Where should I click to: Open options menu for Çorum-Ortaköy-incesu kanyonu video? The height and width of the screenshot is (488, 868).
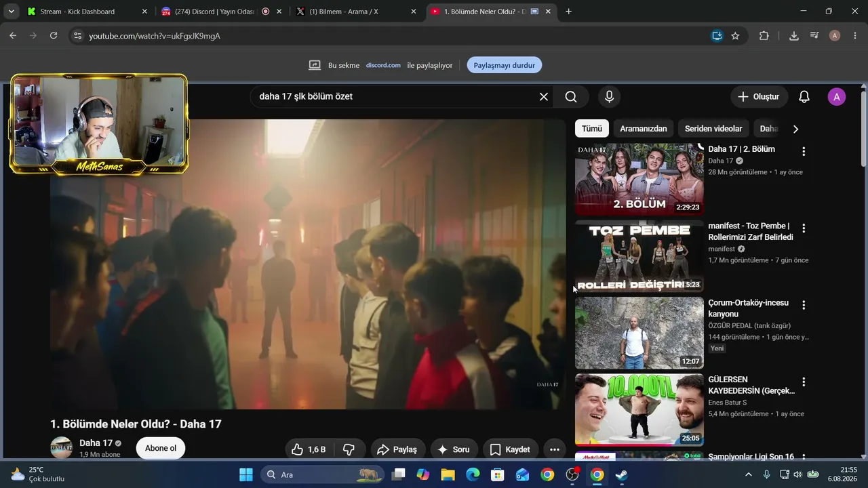804,305
